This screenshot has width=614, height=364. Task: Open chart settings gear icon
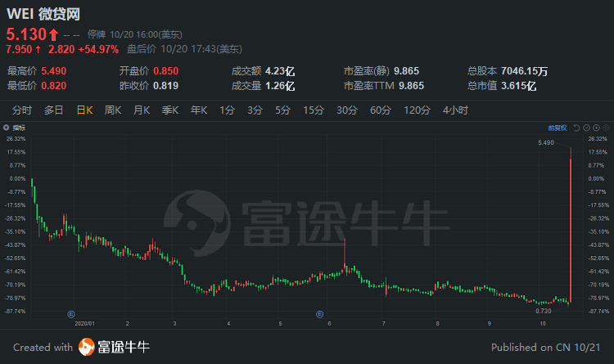tap(606, 128)
